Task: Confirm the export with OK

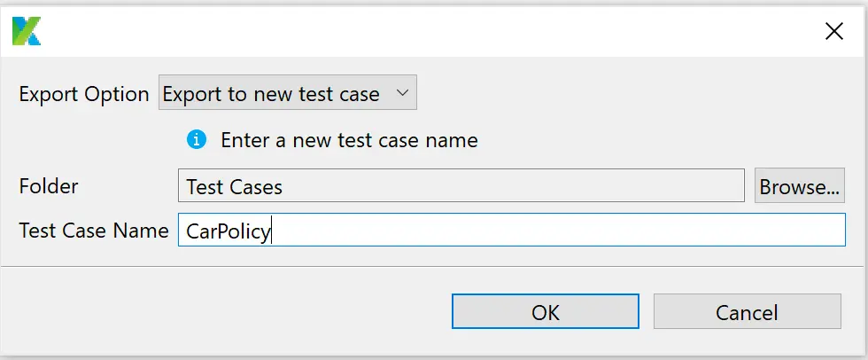Action: pos(545,311)
